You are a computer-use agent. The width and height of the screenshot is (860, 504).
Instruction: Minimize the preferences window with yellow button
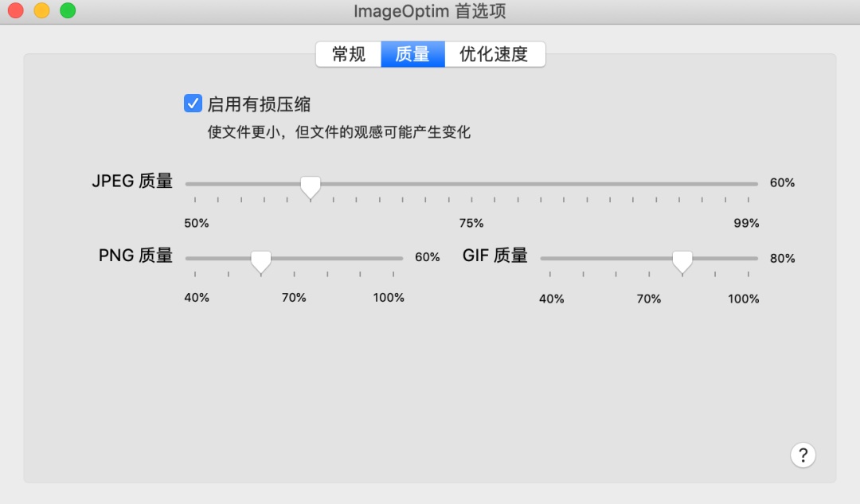41,10
